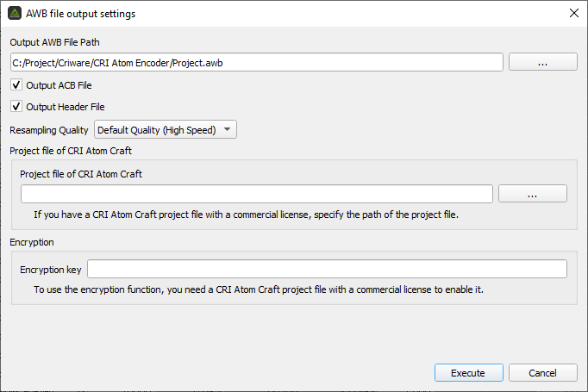Viewport: 588px width, 392px height.
Task: Start encoding with the Execute button
Action: pos(469,373)
